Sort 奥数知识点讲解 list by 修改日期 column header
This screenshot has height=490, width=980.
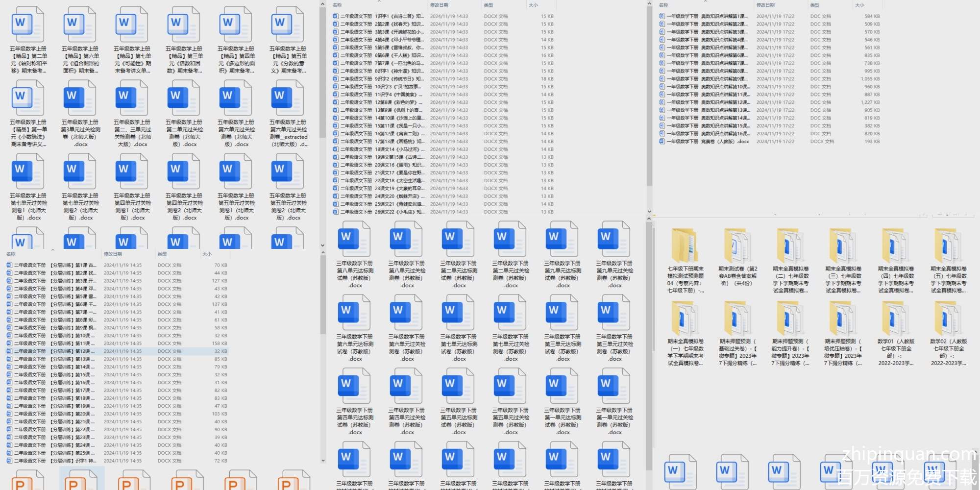pos(765,5)
